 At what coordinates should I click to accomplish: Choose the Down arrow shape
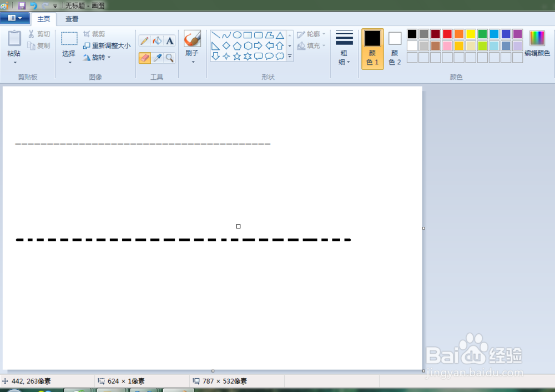[x=215, y=56]
